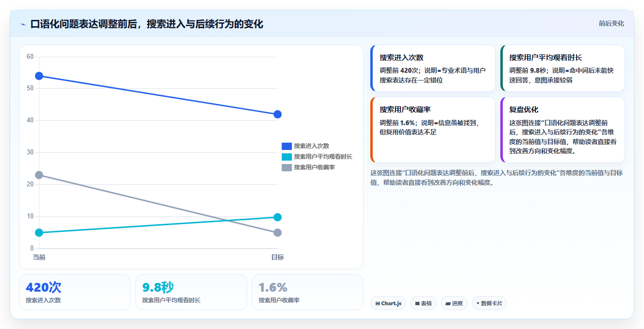Click the gray legend swatch for 搜索用户收藏率

point(287,167)
